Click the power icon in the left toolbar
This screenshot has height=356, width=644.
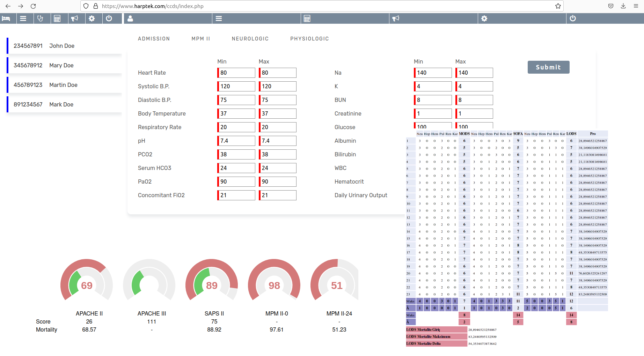[109, 18]
